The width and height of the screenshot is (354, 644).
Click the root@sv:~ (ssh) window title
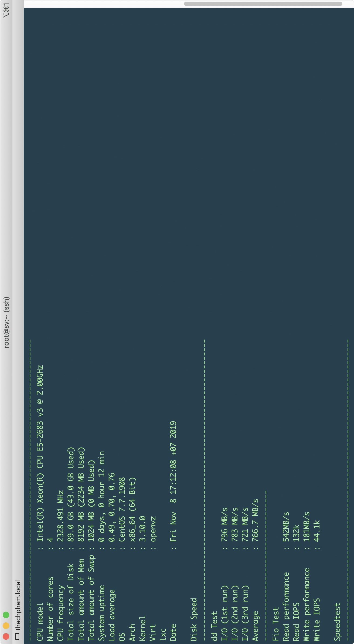click(6, 322)
